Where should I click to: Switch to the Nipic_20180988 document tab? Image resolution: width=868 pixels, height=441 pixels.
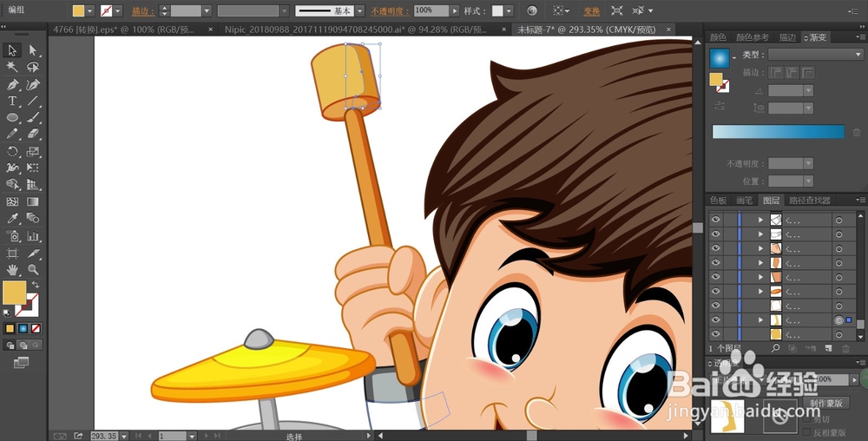(356, 30)
